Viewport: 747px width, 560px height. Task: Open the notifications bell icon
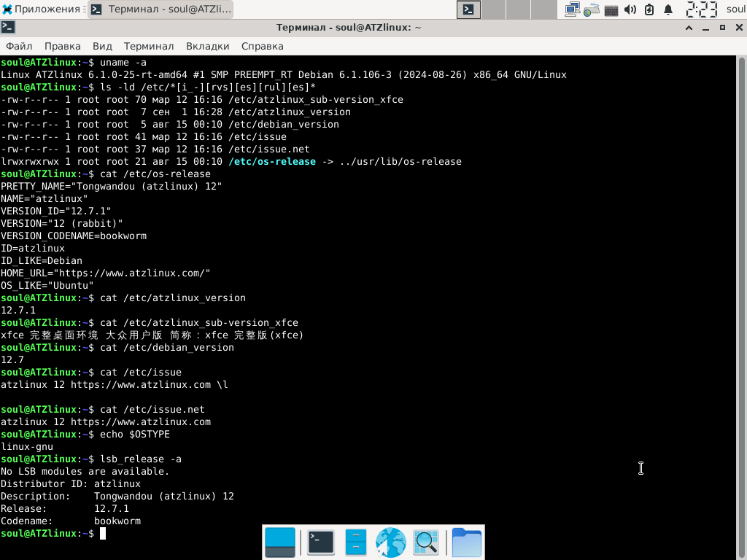[x=668, y=9]
